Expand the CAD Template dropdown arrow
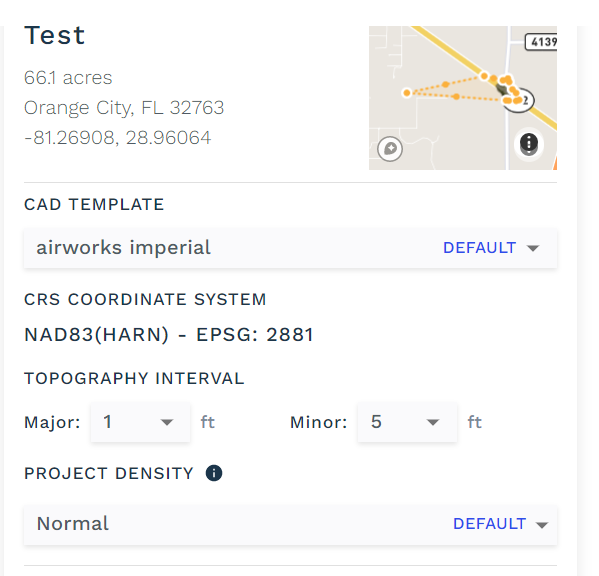The image size is (599, 576). (x=533, y=248)
